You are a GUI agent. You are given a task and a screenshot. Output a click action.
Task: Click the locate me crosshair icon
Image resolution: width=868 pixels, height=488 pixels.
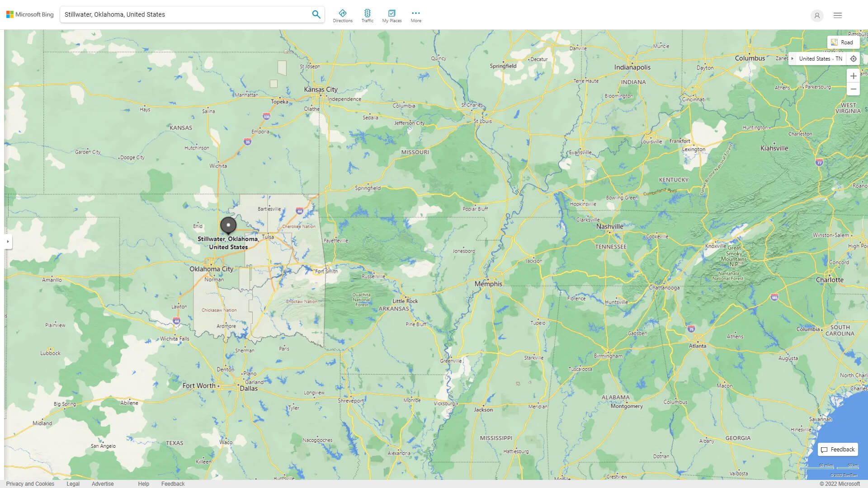tap(854, 58)
